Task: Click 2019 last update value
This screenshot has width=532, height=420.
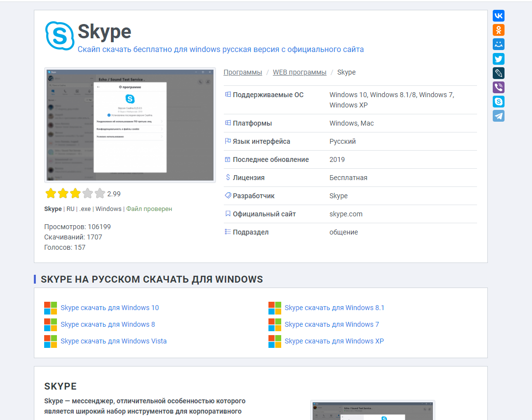Action: (337, 159)
